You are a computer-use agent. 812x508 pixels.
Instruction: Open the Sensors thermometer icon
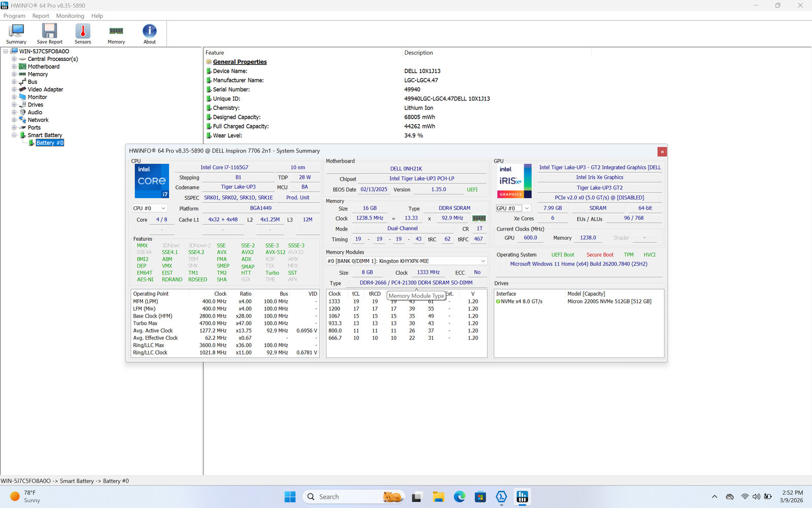point(83,31)
